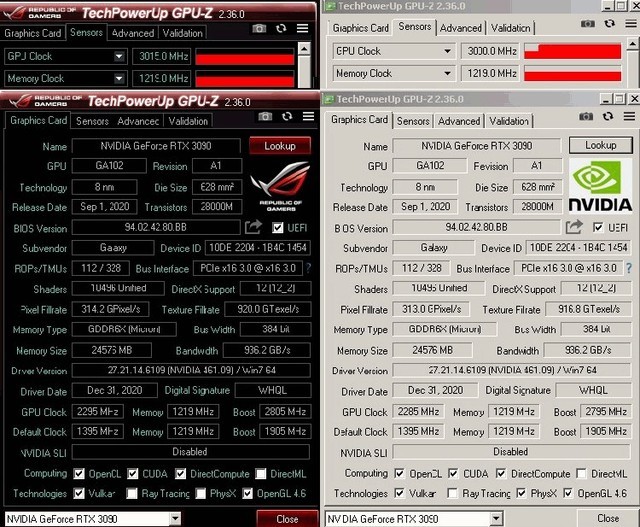The height and width of the screenshot is (527, 640).
Task: Toggle UEFI checkbox in ROG window
Action: click(278, 228)
